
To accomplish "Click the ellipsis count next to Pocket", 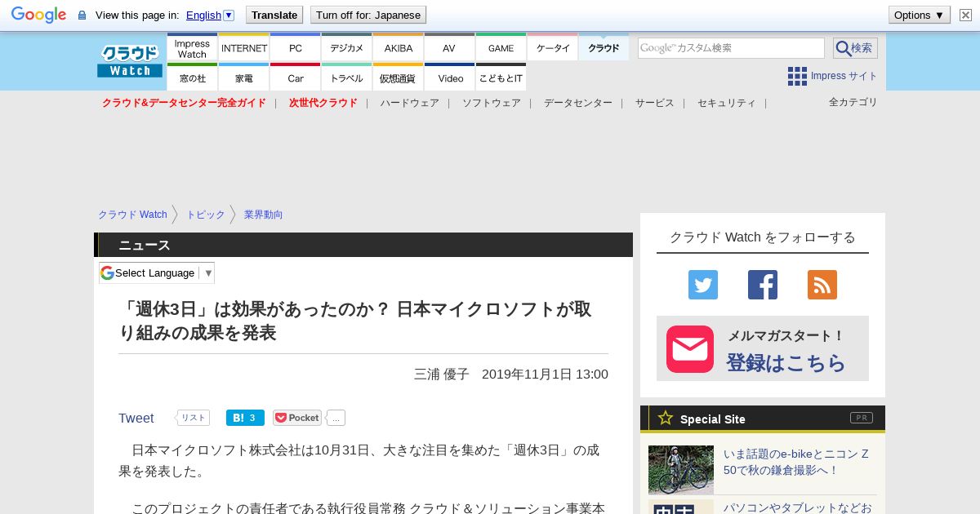I will [336, 418].
